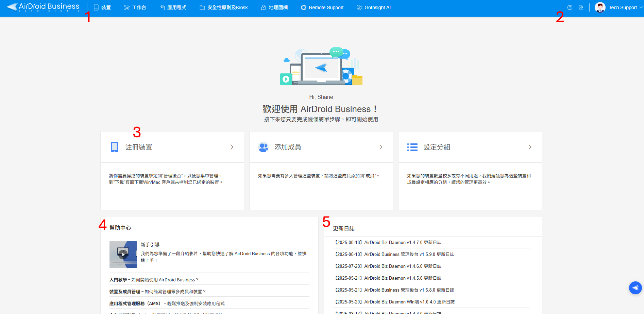Image resolution: width=644 pixels, height=314 pixels.
Task: Expand the 添加成員 card chevron
Action: tap(381, 147)
